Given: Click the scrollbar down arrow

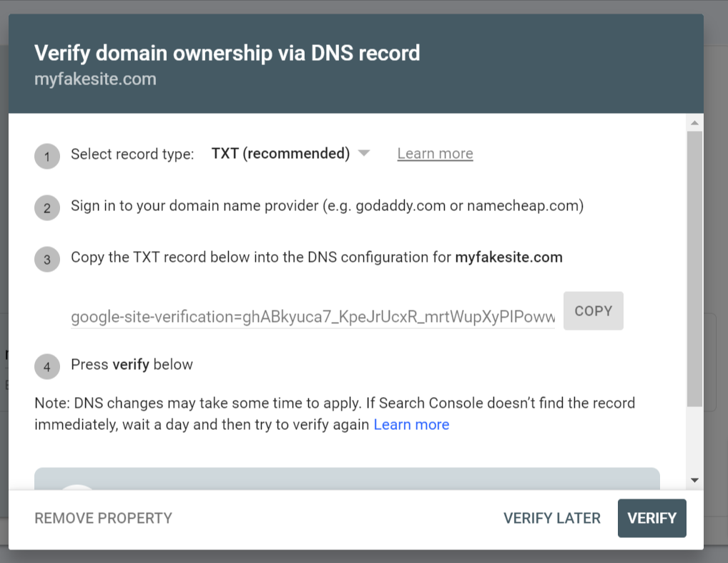Looking at the screenshot, I should (x=694, y=480).
